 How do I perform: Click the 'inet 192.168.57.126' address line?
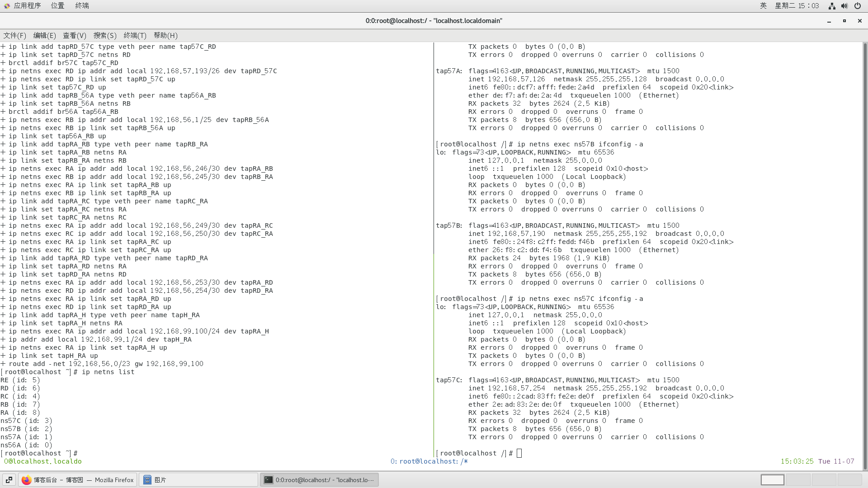596,79
